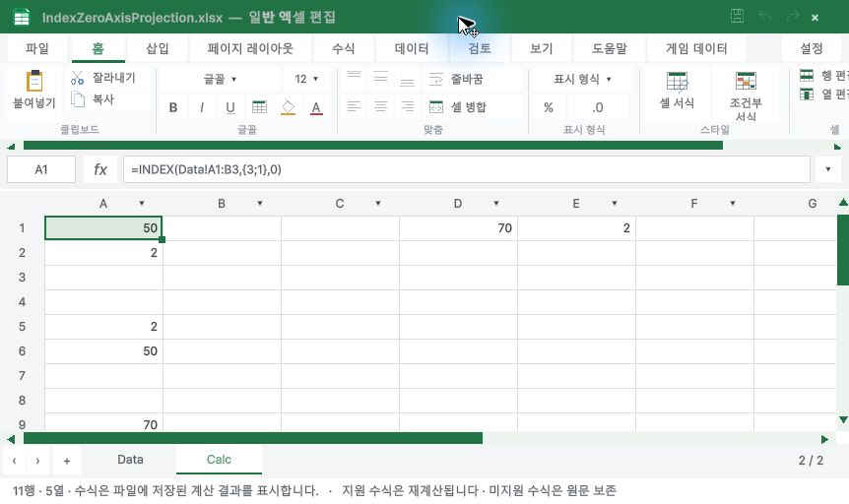Center text horizontally
This screenshot has height=504, width=849.
pyautogui.click(x=380, y=106)
